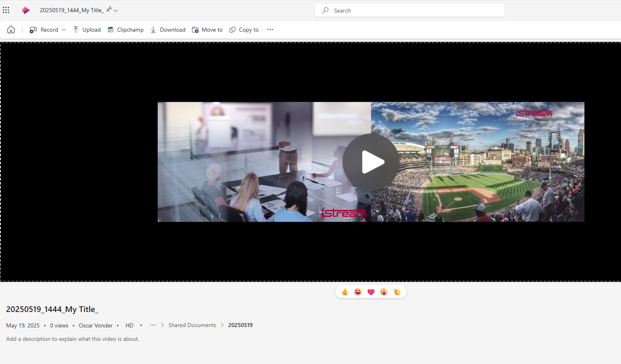621x364 pixels.
Task: React with laughing face emoji
Action: click(x=358, y=292)
